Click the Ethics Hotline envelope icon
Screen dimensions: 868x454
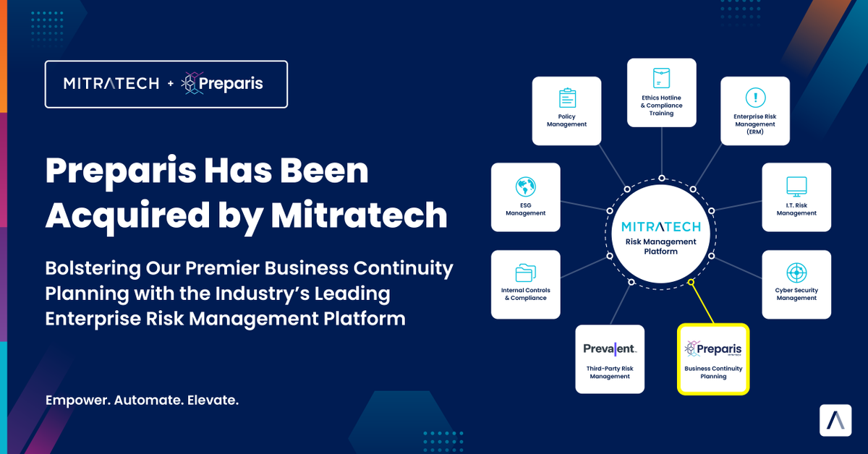[x=661, y=78]
